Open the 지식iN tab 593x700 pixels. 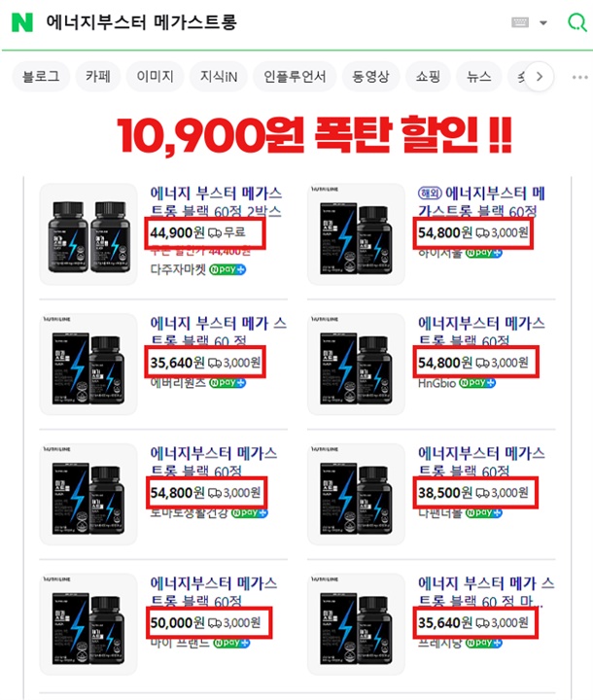(219, 77)
